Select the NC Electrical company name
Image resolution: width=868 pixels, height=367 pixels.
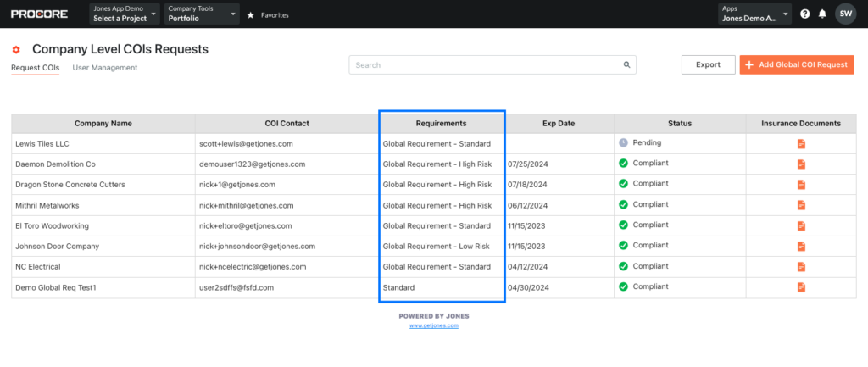click(x=38, y=267)
